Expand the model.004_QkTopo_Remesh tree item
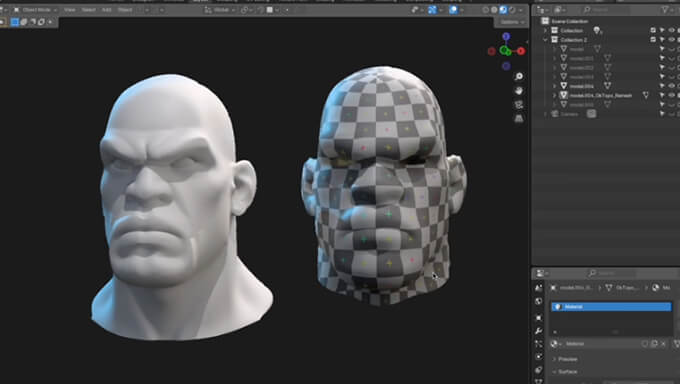Viewport: 680px width, 384px height. click(555, 95)
